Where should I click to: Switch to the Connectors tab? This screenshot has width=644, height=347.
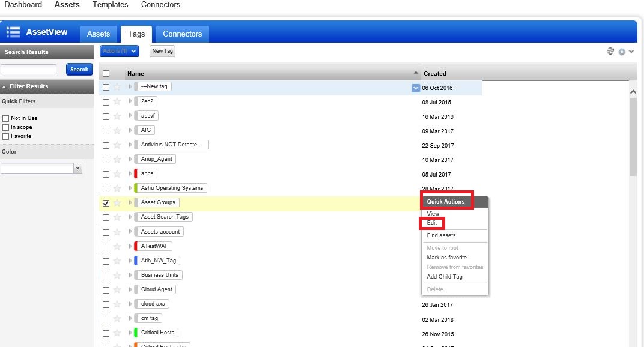181,34
